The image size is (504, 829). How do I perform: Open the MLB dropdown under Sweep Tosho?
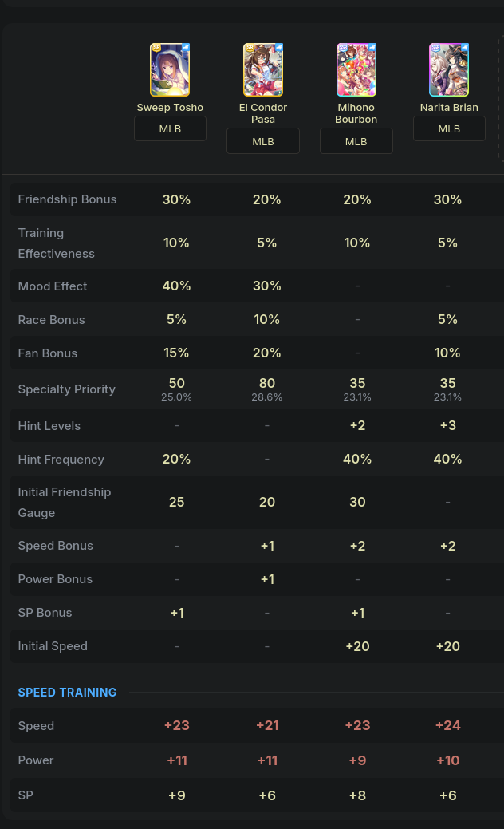170,129
